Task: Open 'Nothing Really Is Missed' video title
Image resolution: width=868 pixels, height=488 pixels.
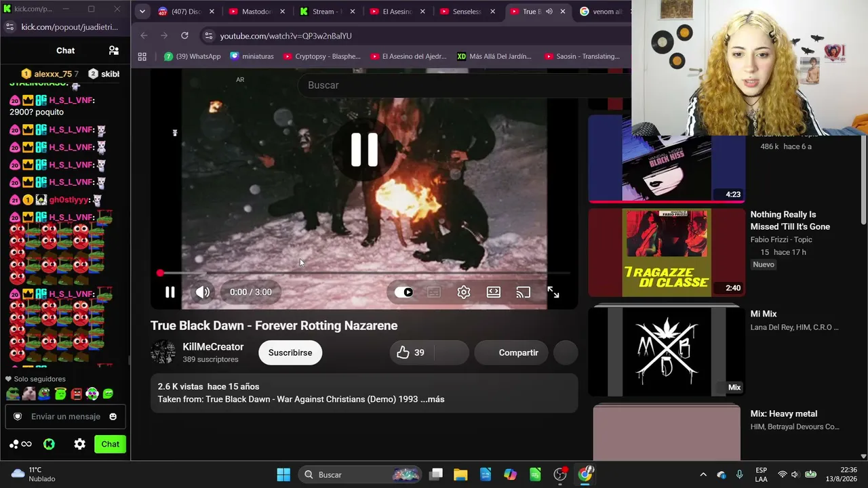Action: (x=790, y=220)
